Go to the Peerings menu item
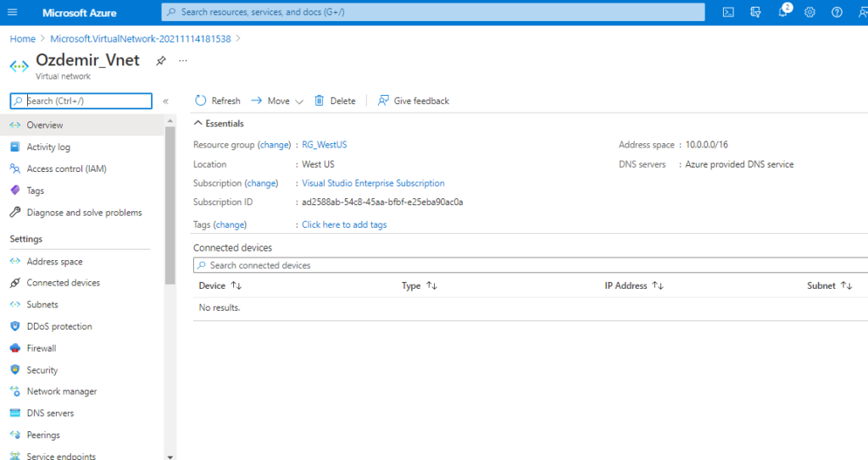The width and height of the screenshot is (868, 460). pos(43,435)
